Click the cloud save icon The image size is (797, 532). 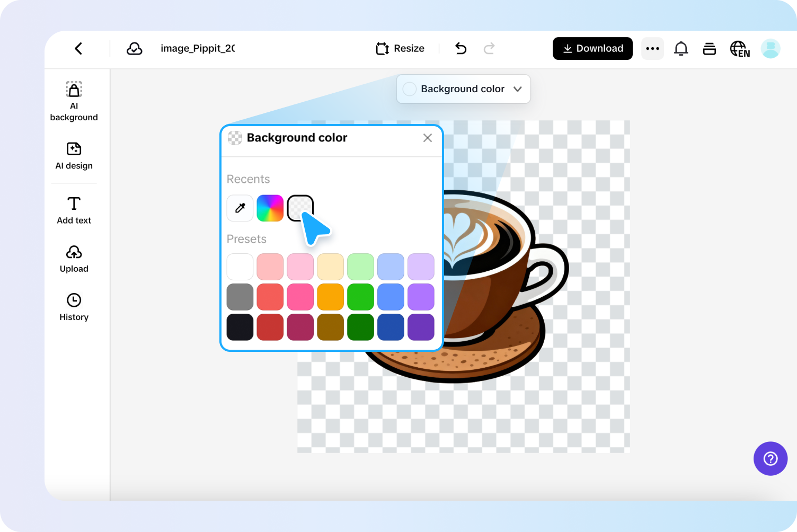pos(135,48)
